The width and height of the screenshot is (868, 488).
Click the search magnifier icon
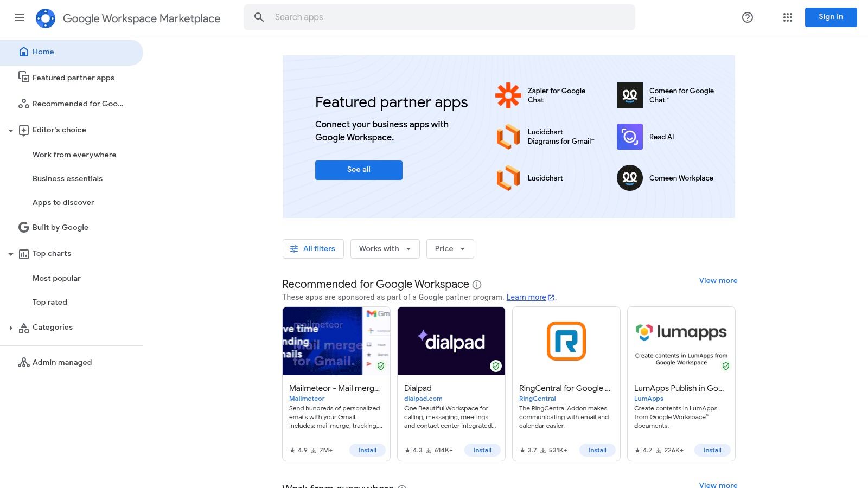259,17
